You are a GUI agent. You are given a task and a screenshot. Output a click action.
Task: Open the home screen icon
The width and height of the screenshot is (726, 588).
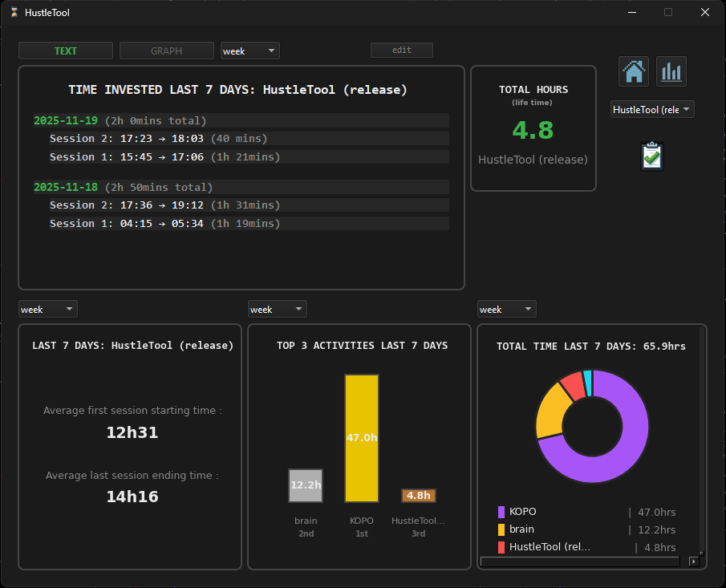[x=634, y=71]
